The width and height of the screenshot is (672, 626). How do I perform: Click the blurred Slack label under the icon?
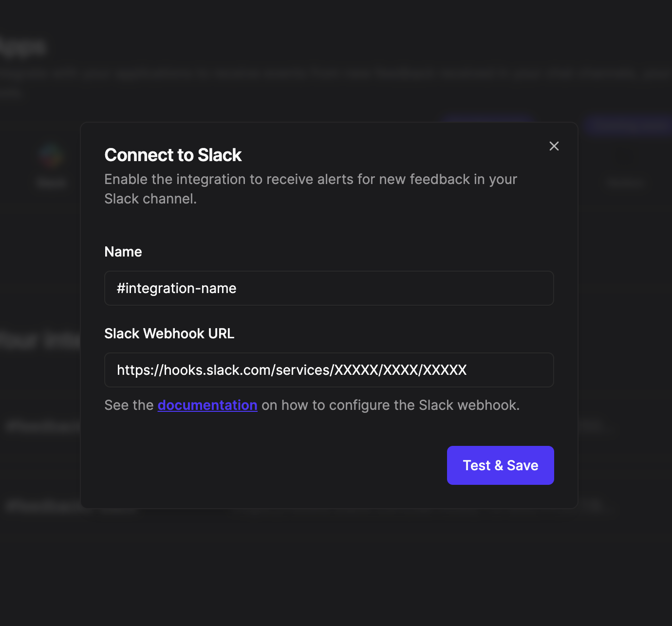[51, 183]
